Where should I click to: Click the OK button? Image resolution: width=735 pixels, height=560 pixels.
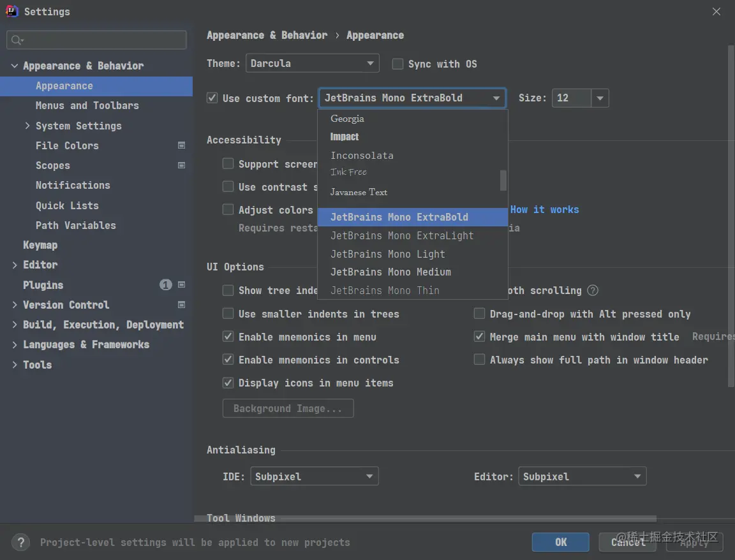(x=560, y=542)
